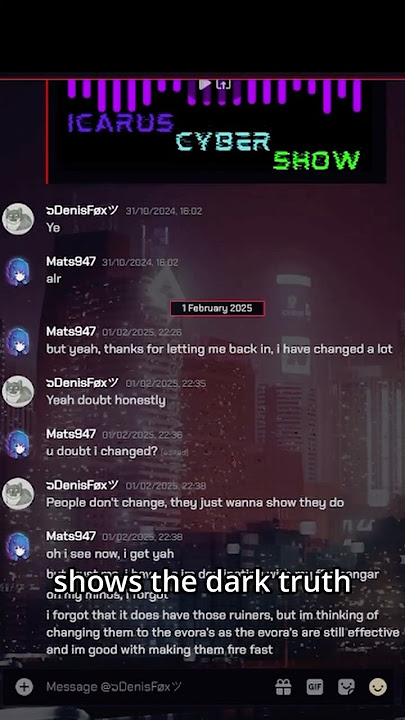Click the Message @DenisFøx input field
Image resolution: width=405 pixels, height=720 pixels.
click(156, 687)
